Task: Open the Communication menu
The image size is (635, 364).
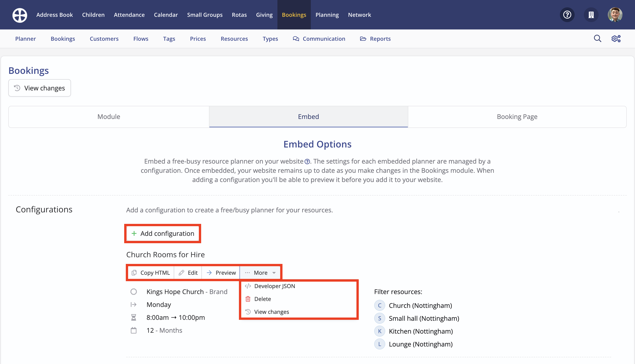Action: pyautogui.click(x=319, y=39)
